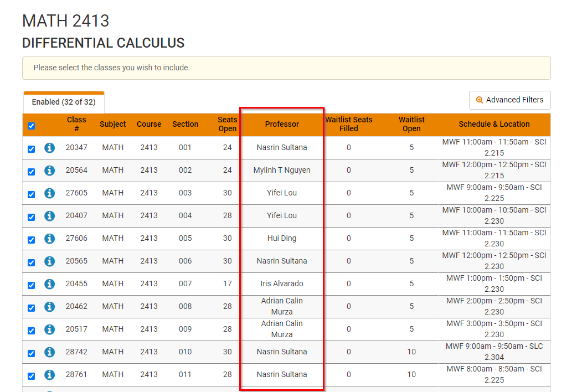Uncheck section 010 class 28742 checkbox

coord(31,353)
